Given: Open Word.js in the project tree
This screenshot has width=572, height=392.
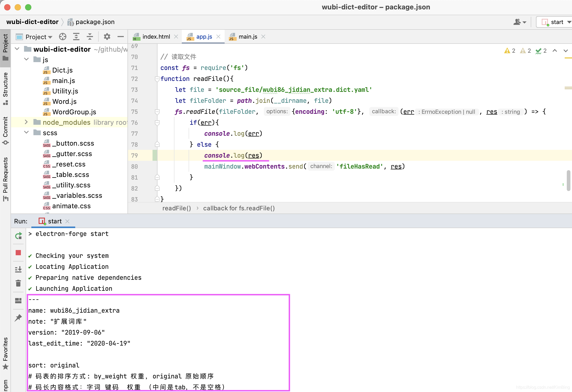Looking at the screenshot, I should point(64,102).
